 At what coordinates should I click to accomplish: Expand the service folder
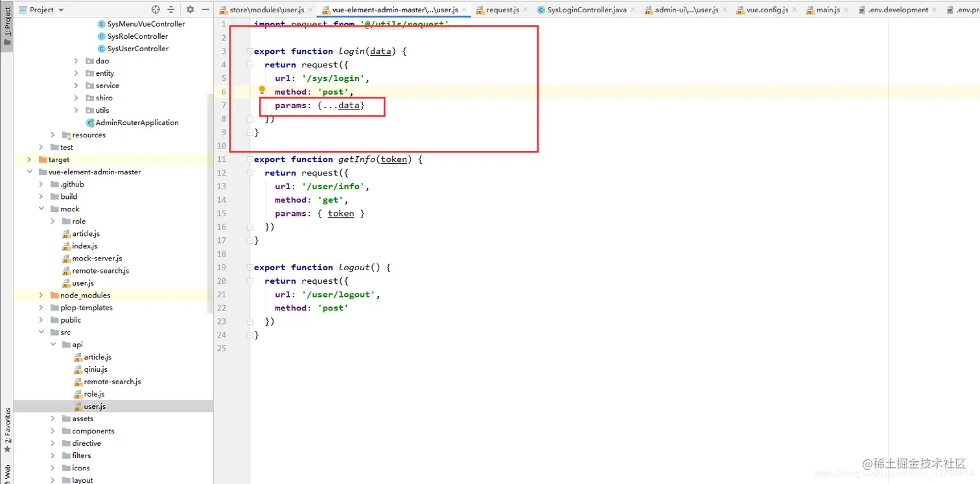pyautogui.click(x=76, y=86)
